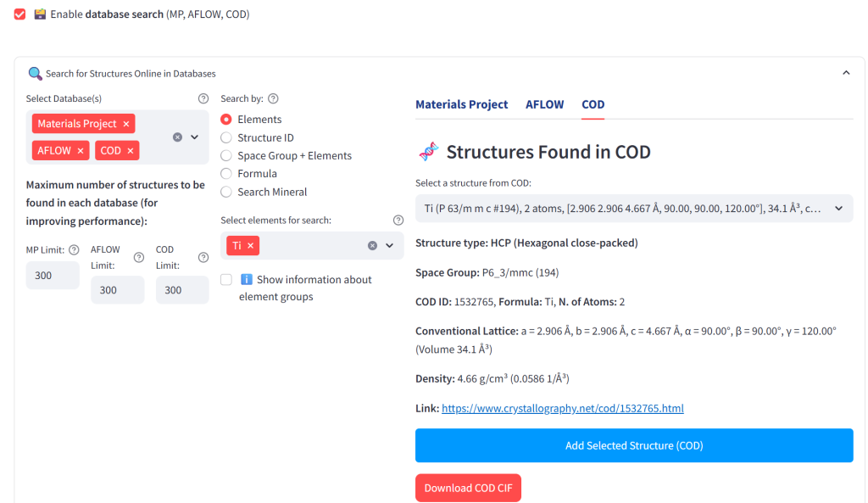Screen dimensions: 868x503
Task: Remove the AFLOW tag from databases
Action: [81, 150]
